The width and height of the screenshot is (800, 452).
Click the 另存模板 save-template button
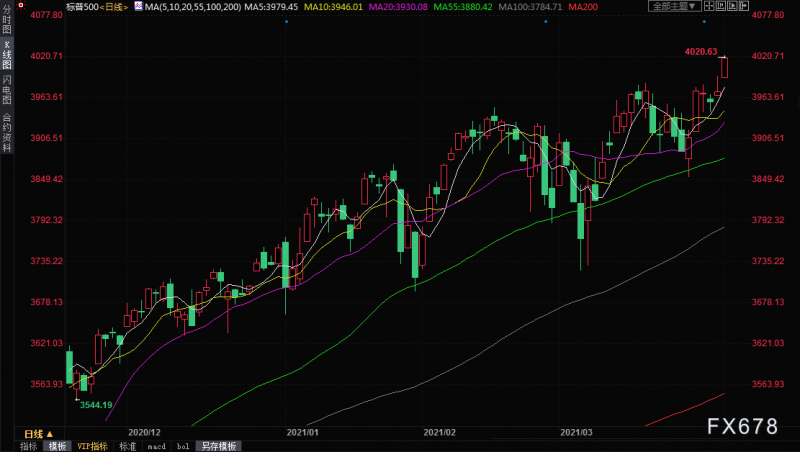218,446
